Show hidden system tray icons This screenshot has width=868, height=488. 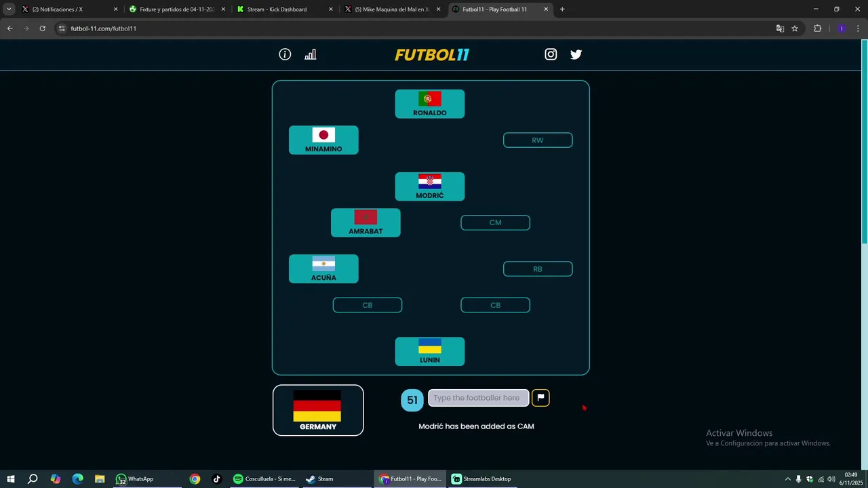pyautogui.click(x=787, y=479)
